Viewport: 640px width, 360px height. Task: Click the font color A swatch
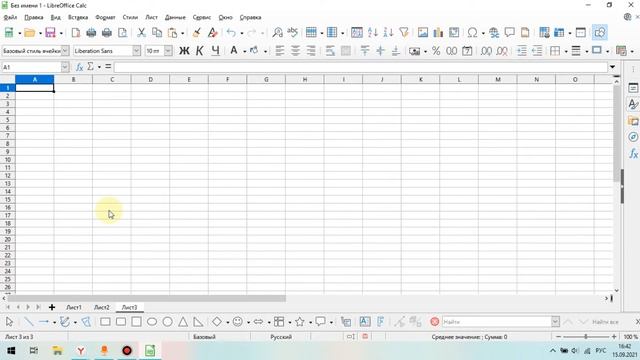tap(234, 51)
